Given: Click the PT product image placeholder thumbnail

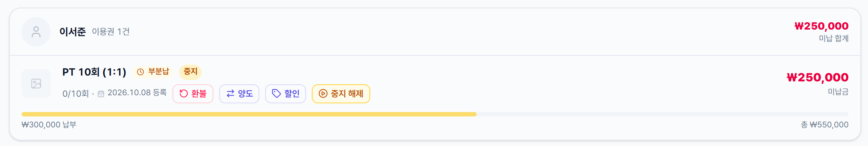Looking at the screenshot, I should (x=36, y=84).
